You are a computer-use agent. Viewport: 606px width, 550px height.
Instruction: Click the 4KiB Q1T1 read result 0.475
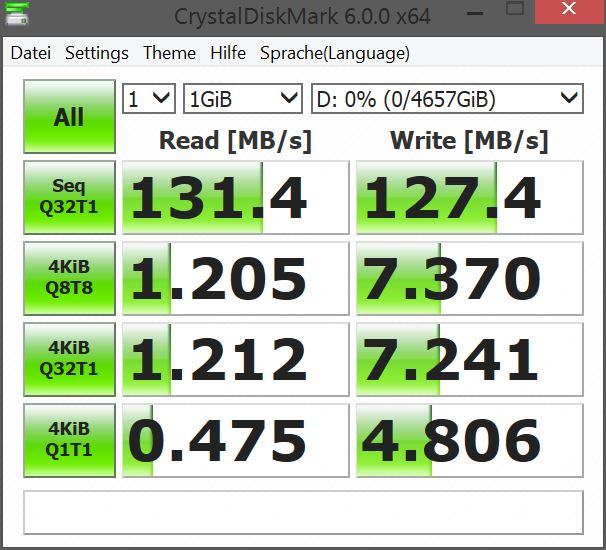click(236, 441)
